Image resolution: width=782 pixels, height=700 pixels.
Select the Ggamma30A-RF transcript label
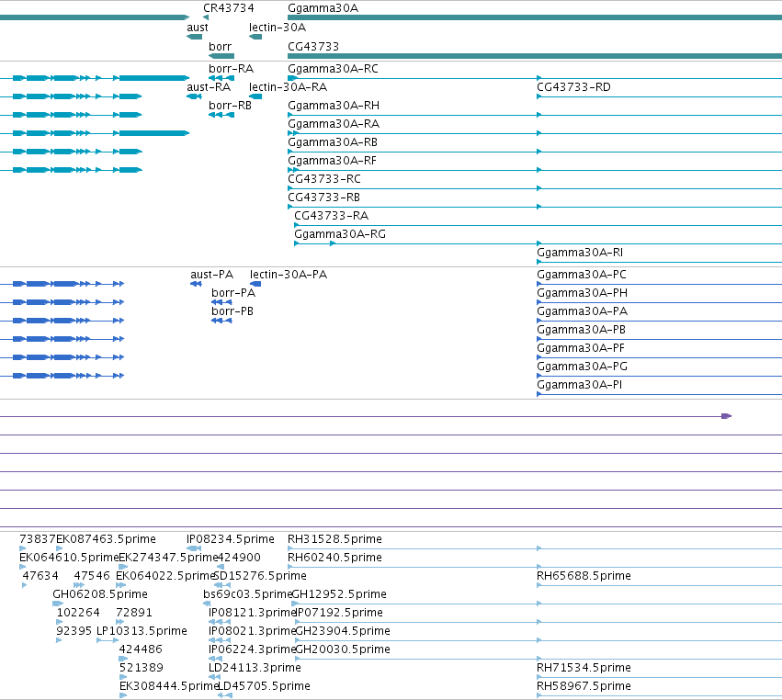tap(332, 161)
